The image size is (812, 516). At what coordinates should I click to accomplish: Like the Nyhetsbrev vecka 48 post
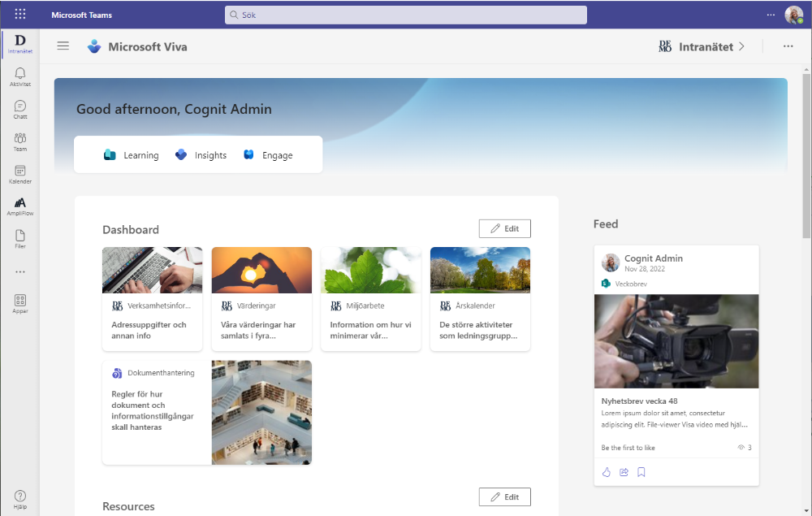click(606, 472)
